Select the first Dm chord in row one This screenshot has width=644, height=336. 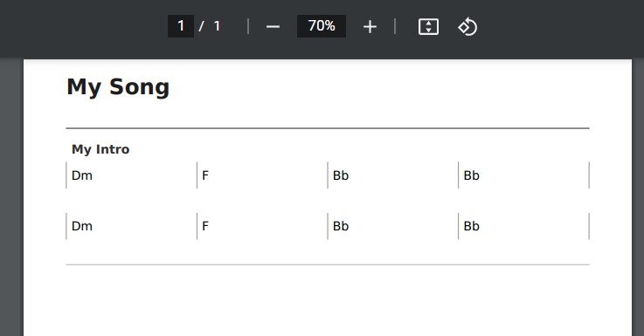point(82,175)
